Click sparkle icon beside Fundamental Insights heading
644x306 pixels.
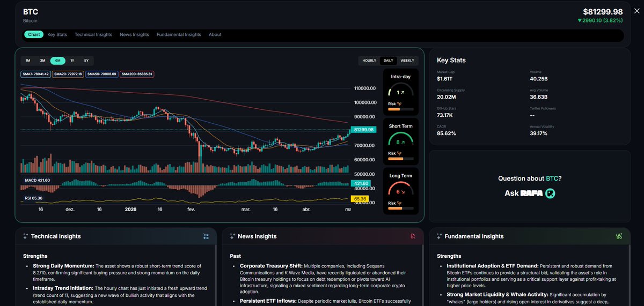click(x=440, y=236)
